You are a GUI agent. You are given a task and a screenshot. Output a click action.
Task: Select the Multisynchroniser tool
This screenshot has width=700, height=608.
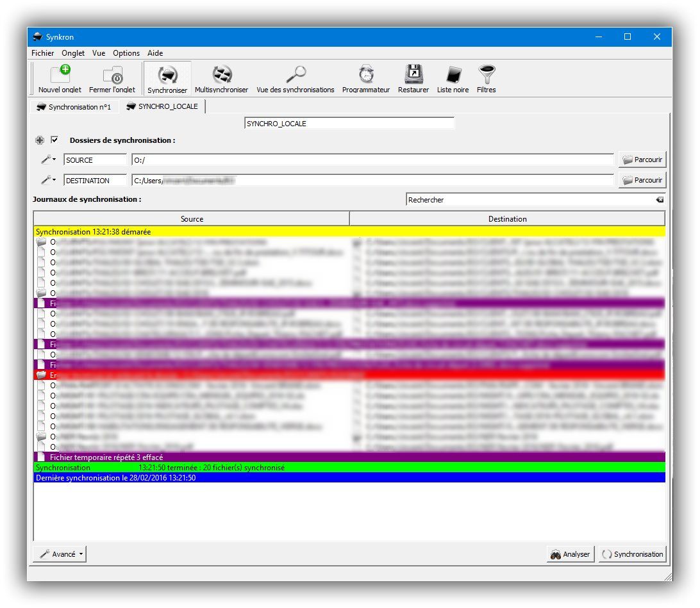221,75
